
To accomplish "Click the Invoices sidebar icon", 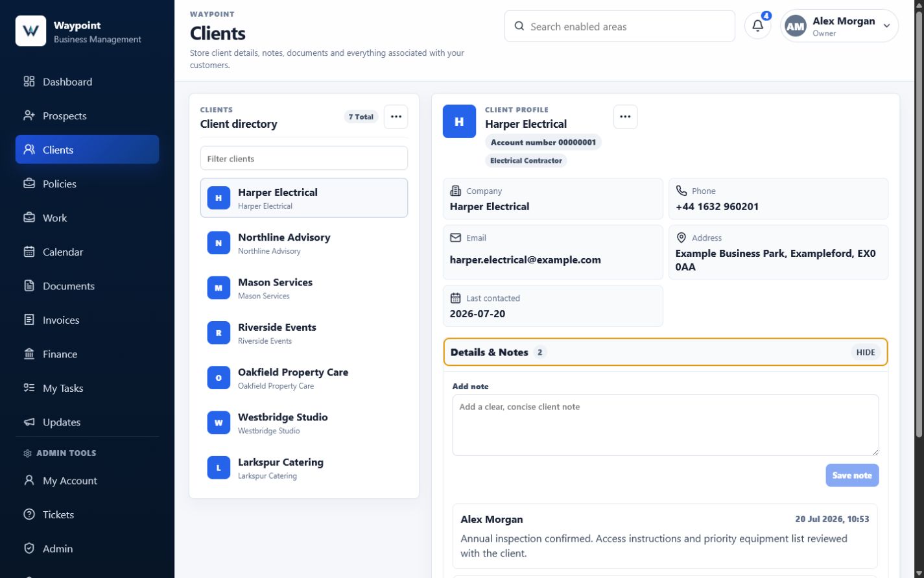I will tap(29, 320).
